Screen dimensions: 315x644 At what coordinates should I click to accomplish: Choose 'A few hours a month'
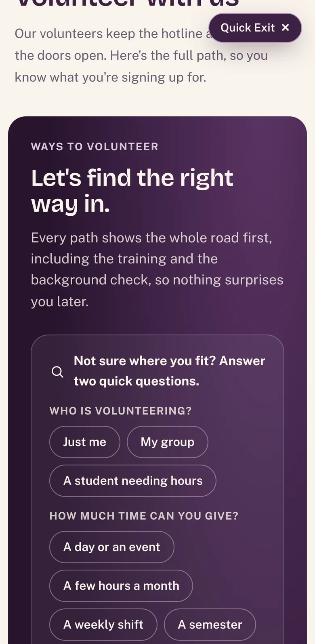coord(121,586)
